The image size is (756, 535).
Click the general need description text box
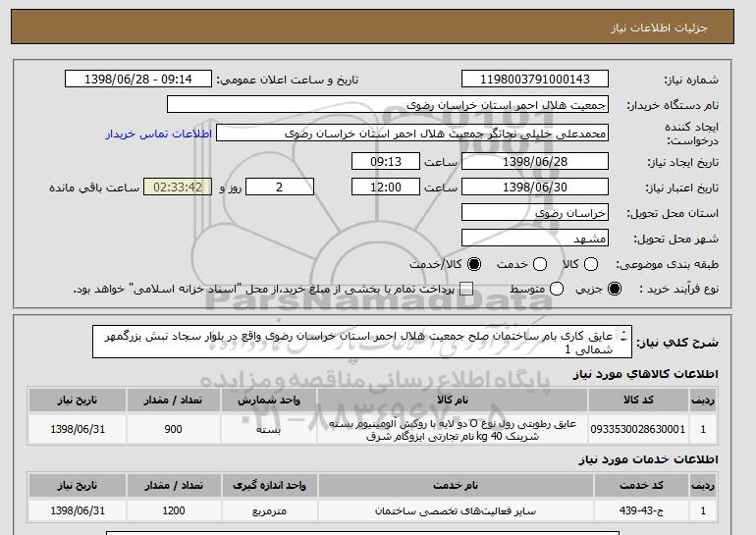pos(362,343)
